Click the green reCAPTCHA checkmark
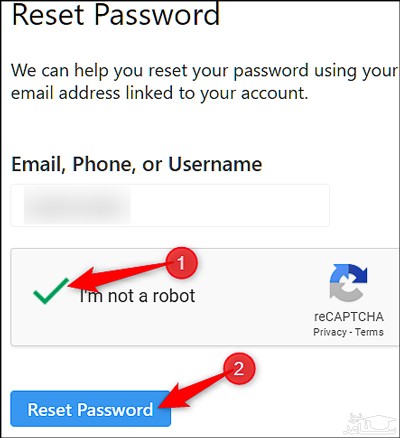This screenshot has height=438, width=400. point(51,291)
